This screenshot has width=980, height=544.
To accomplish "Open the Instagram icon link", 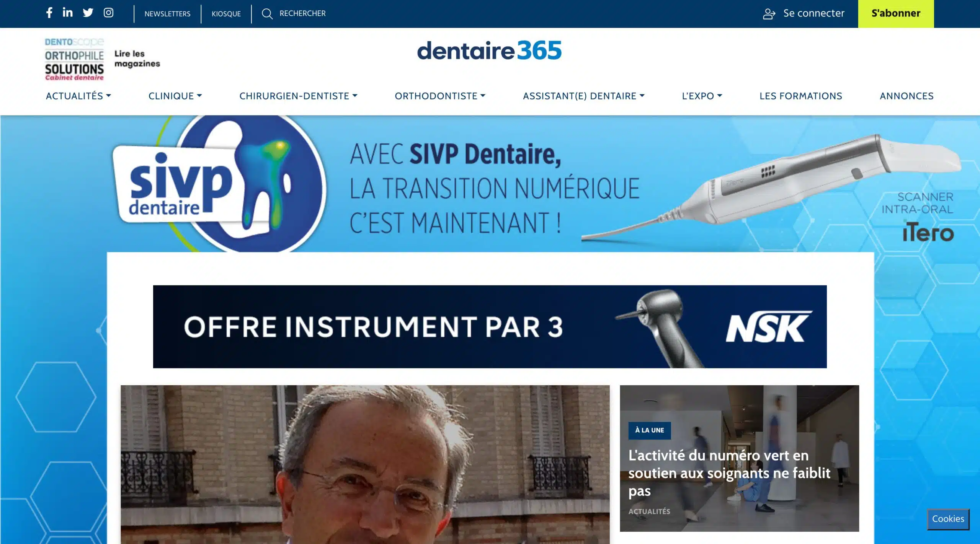I will click(x=108, y=13).
